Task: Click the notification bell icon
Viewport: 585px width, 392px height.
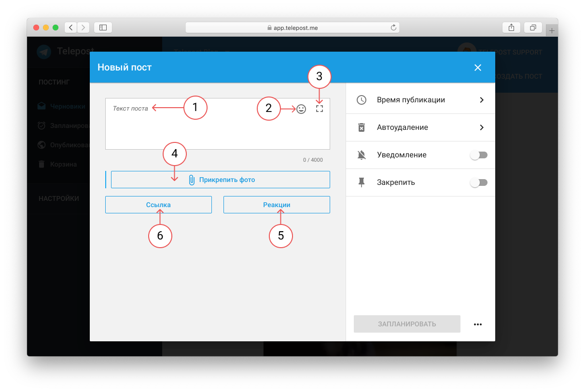Action: coord(361,155)
